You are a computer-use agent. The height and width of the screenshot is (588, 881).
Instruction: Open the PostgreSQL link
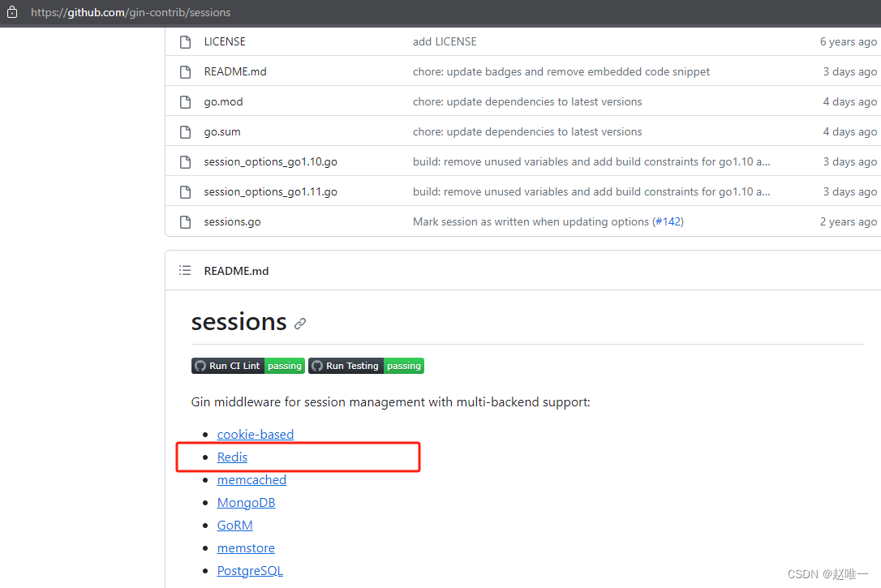250,570
